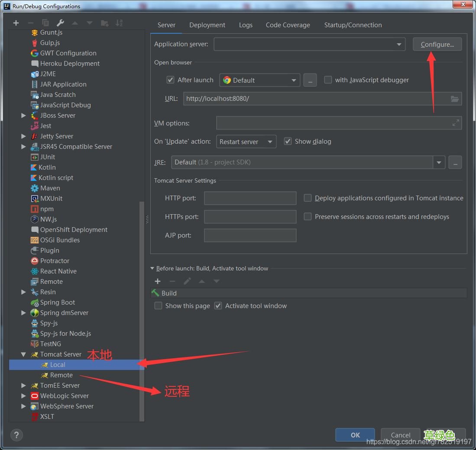476x450 pixels.
Task: Click the copy configuration icon
Action: click(45, 23)
